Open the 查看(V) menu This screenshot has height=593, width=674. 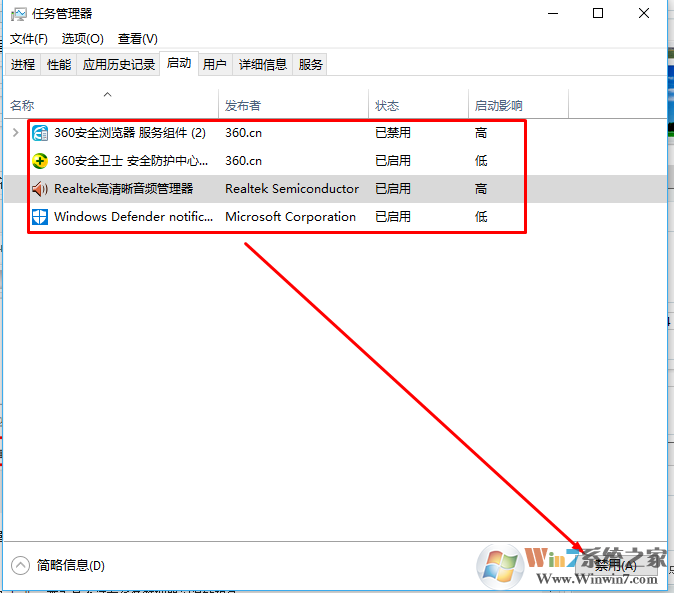tap(138, 39)
